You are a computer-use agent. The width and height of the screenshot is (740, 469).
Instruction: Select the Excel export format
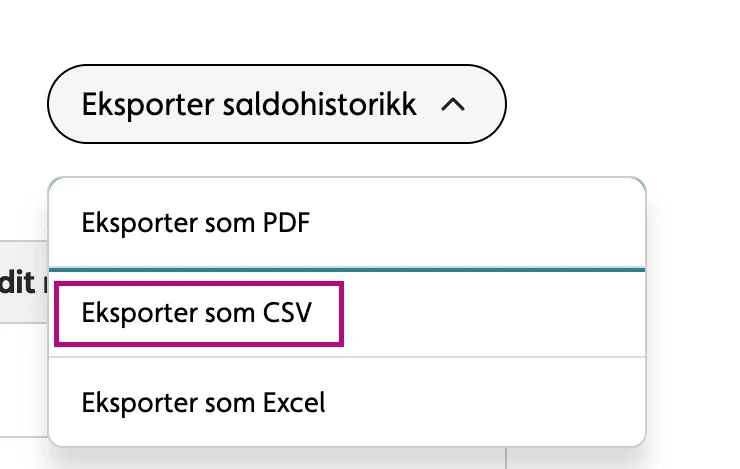coord(204,403)
